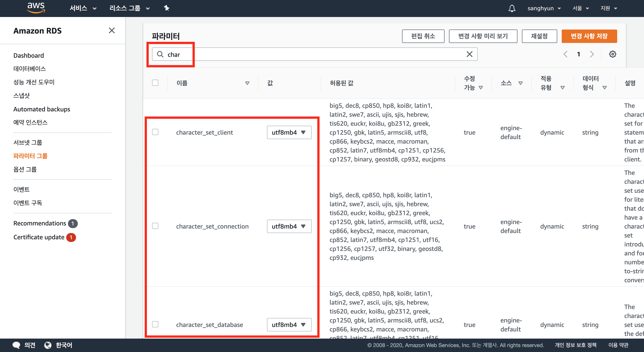Image resolution: width=644 pixels, height=352 pixels.
Task: Check the character_set_client row checkbox
Action: pos(155,132)
